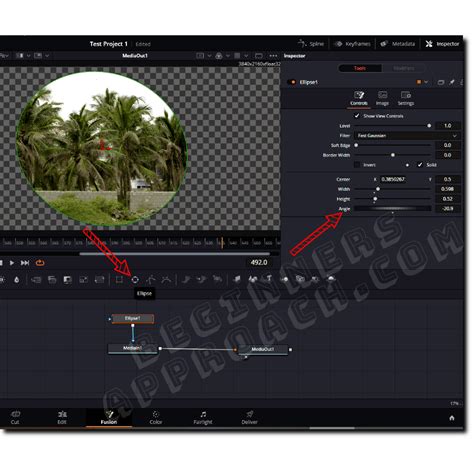
Task: Select the Ellipse1 node in the node graph
Action: (x=133, y=319)
